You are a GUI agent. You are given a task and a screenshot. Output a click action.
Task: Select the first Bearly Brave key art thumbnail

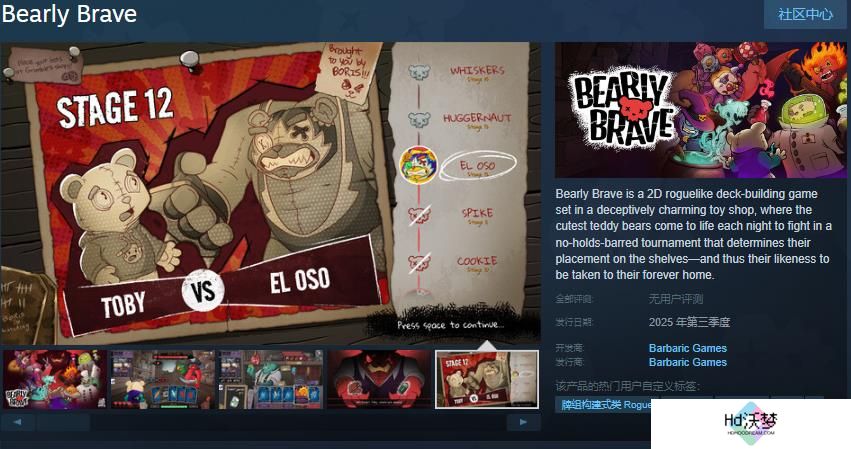(x=55, y=379)
